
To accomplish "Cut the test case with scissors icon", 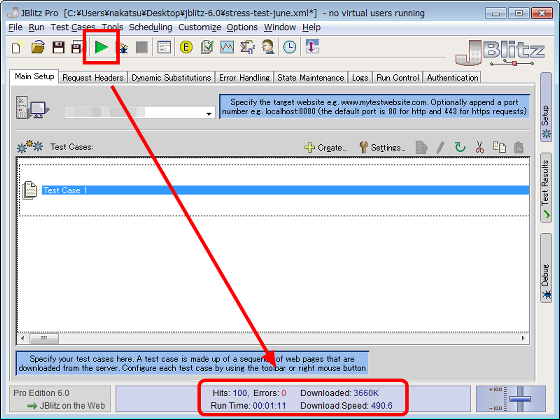I will pyautogui.click(x=479, y=147).
